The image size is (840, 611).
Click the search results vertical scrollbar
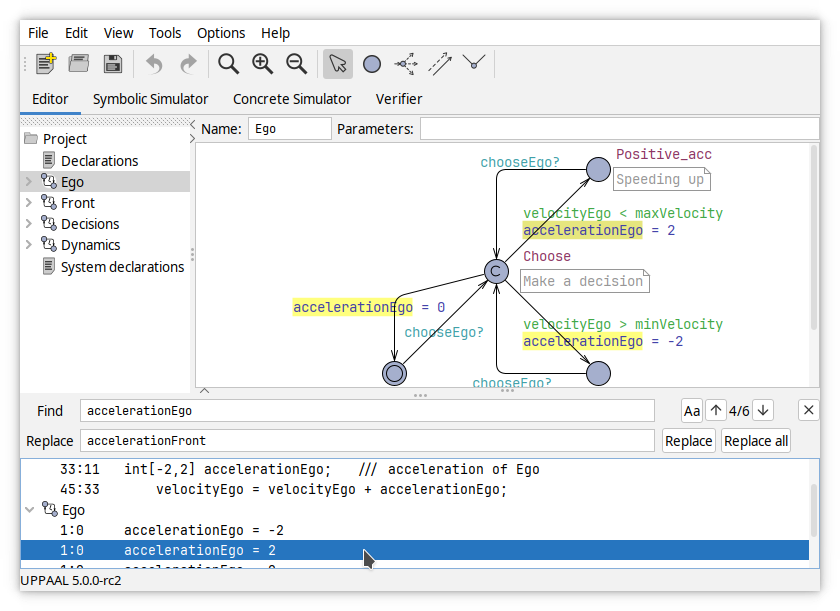pyautogui.click(x=814, y=510)
